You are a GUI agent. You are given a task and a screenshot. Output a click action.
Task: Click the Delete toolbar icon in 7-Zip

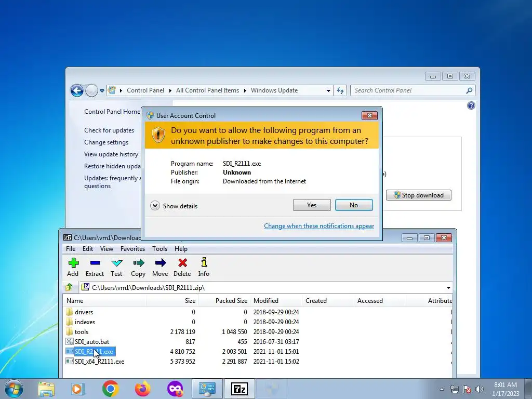pos(182,268)
